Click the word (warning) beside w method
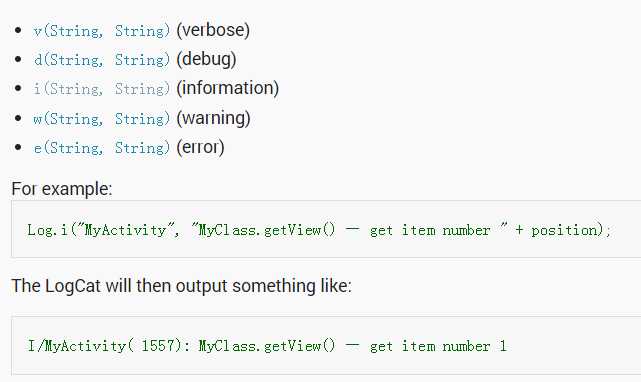 click(213, 118)
